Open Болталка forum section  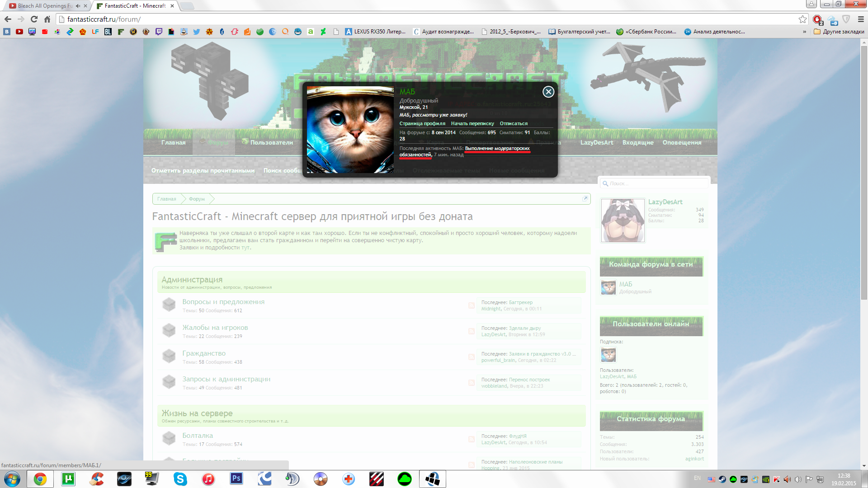coord(198,436)
